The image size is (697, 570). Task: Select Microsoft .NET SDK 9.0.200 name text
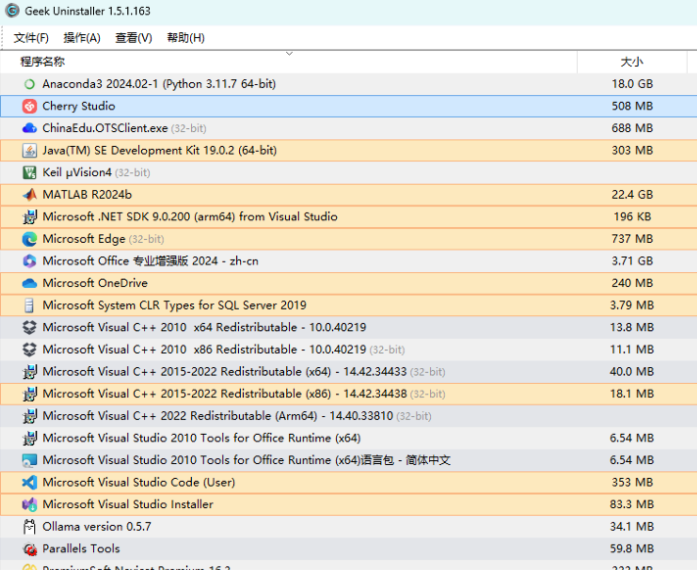[x=190, y=217]
